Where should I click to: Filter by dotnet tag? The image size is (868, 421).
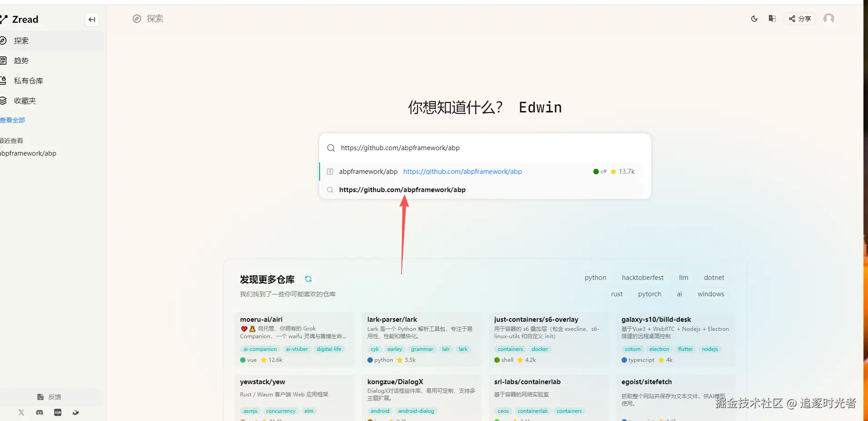coord(714,278)
